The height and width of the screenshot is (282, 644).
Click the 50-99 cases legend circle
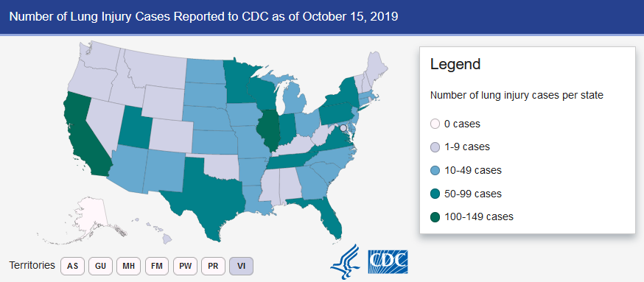point(435,194)
